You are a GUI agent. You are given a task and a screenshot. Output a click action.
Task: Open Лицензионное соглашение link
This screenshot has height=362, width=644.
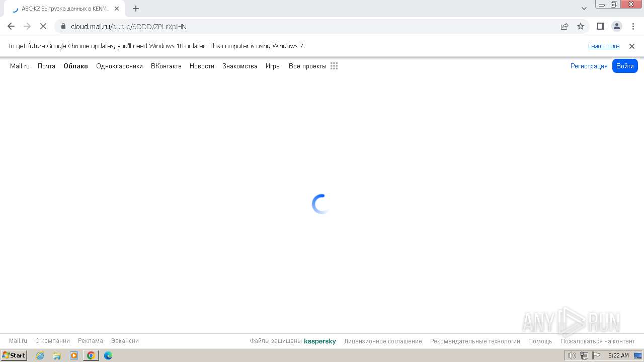[383, 341]
